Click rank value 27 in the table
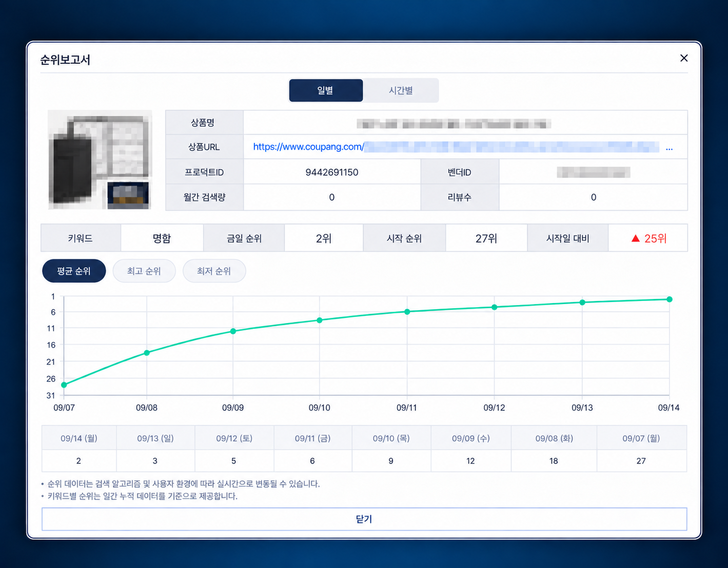The image size is (728, 568). (x=641, y=461)
